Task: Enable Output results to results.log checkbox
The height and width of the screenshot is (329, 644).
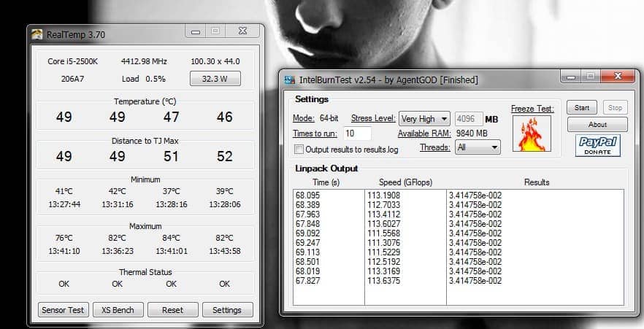Action: pyautogui.click(x=299, y=150)
